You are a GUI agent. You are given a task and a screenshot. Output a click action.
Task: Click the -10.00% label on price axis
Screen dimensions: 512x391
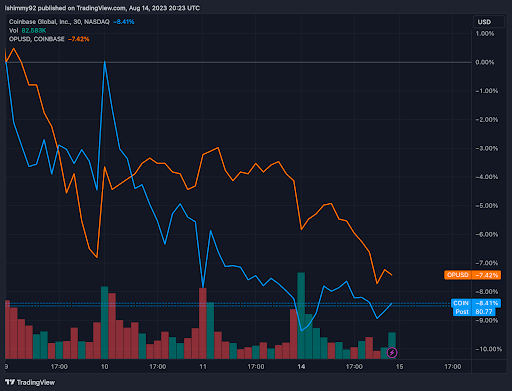click(x=489, y=349)
